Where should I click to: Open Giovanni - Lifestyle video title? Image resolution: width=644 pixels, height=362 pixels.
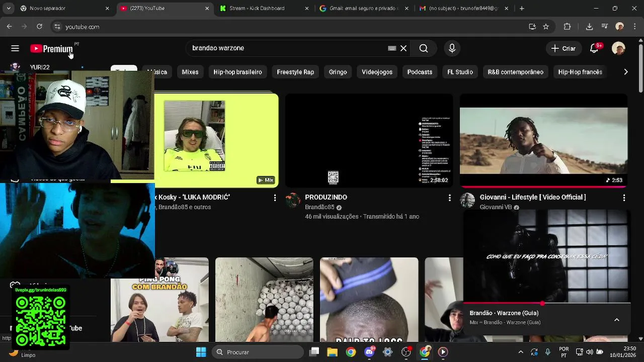pos(533,197)
